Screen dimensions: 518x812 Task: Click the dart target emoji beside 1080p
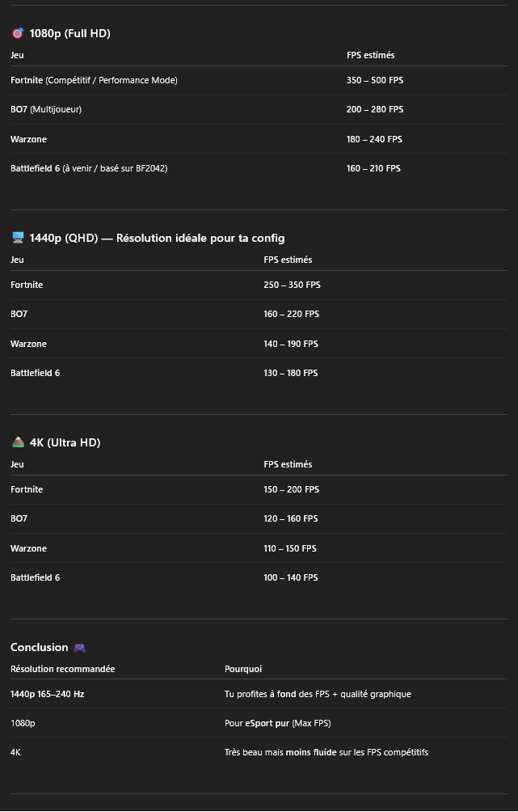pyautogui.click(x=18, y=33)
